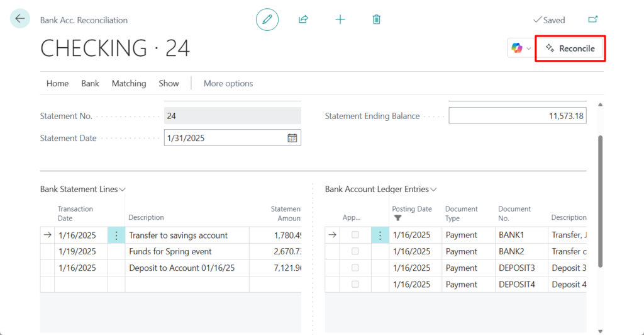Click More options
Viewport: 644px width, 335px height.
[228, 83]
